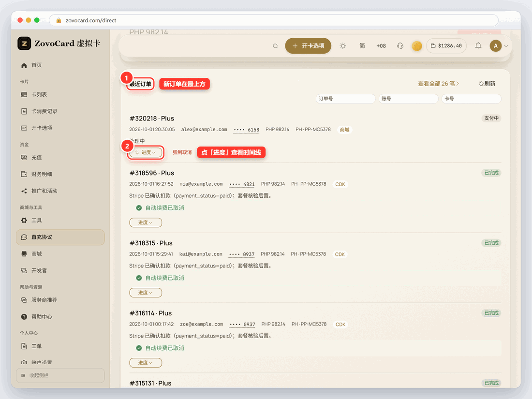This screenshot has width=532, height=399.
Task: Click the ZovoCard logo icon
Action: (24, 44)
